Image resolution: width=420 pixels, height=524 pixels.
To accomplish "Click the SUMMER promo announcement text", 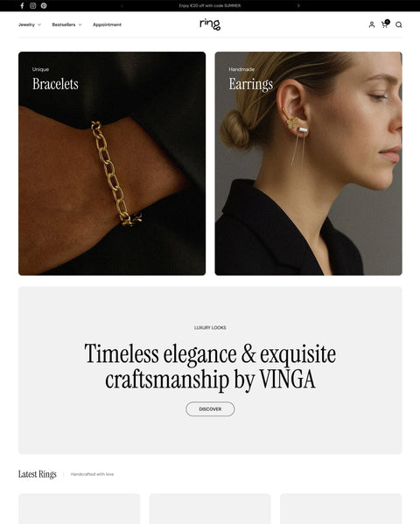I will (x=210, y=5).
